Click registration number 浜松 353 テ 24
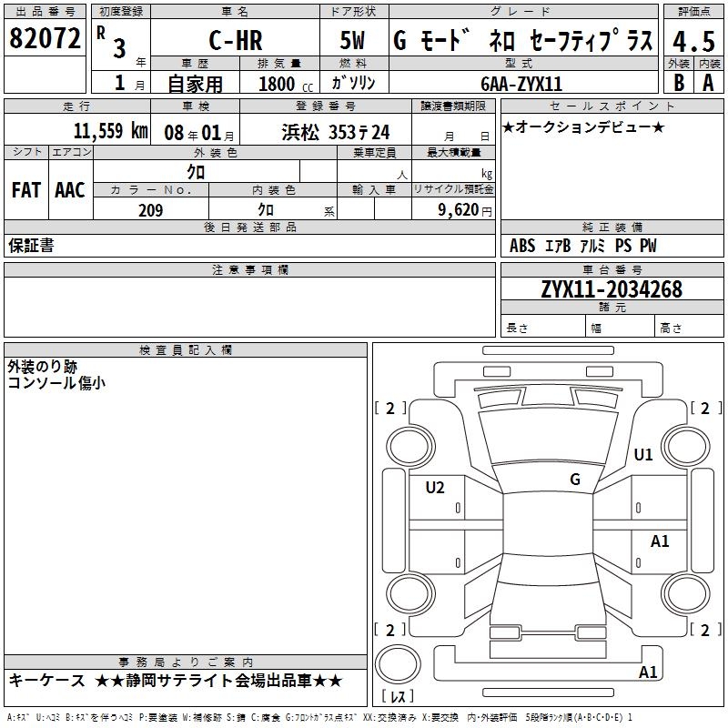This screenshot has width=728, height=728. (336, 133)
